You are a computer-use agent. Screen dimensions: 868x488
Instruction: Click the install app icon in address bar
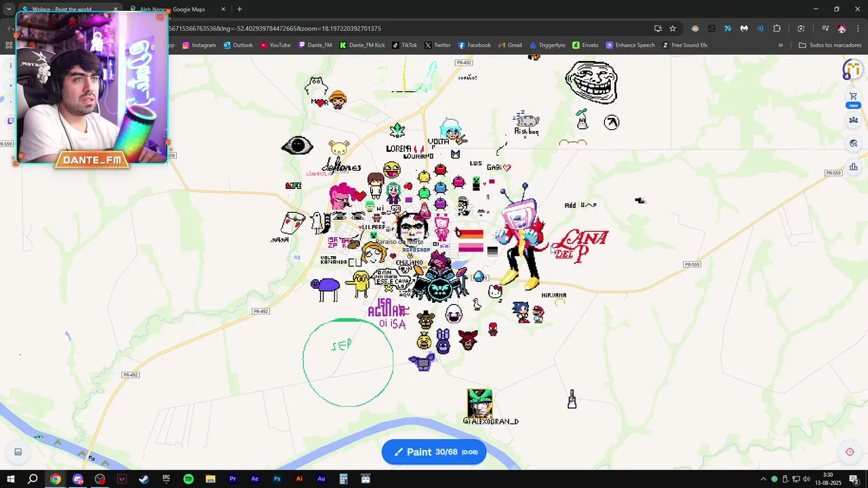(658, 28)
